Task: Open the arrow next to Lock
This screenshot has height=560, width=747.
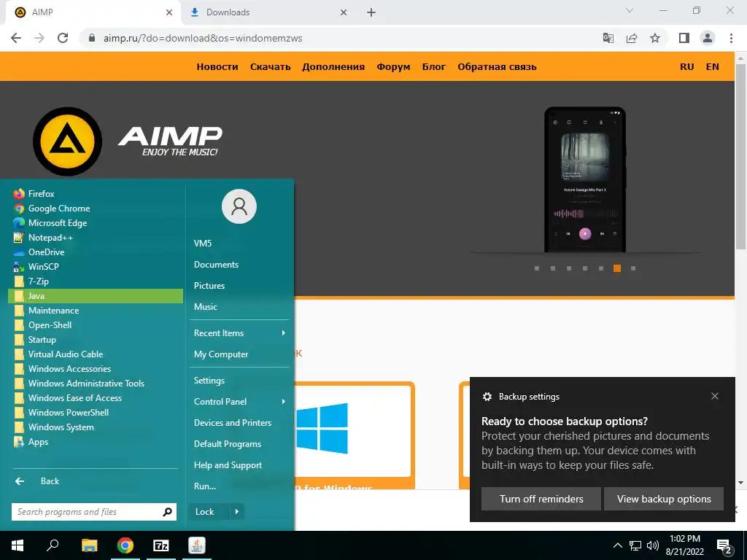Action: (x=237, y=512)
